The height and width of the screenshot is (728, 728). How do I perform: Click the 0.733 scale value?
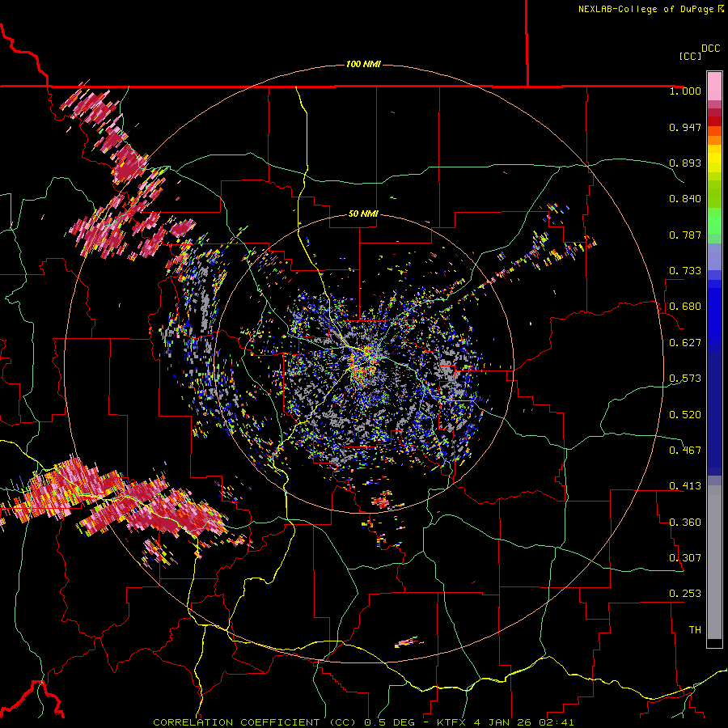coord(685,271)
